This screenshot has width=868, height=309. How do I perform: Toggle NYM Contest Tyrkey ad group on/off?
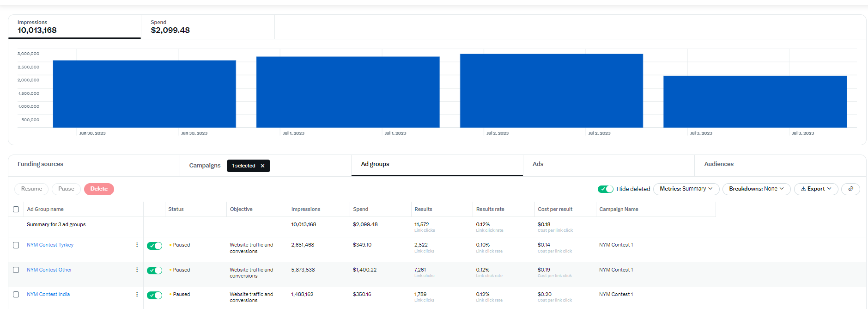pos(154,246)
